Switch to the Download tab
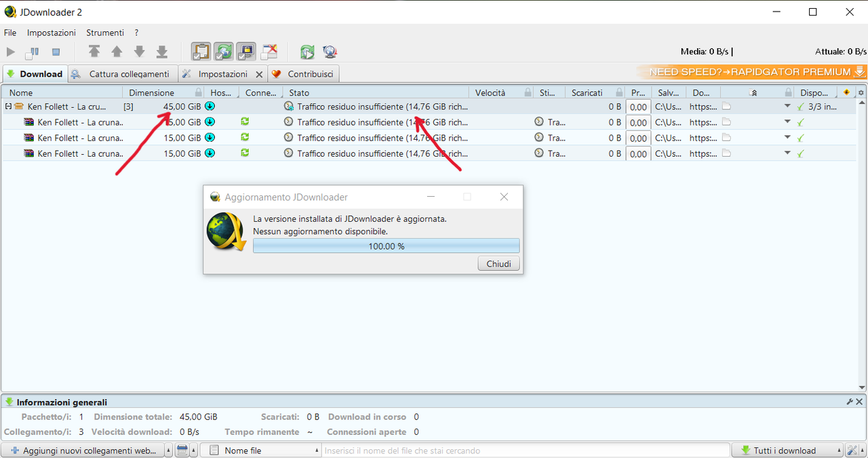This screenshot has width=868, height=458. pos(34,74)
